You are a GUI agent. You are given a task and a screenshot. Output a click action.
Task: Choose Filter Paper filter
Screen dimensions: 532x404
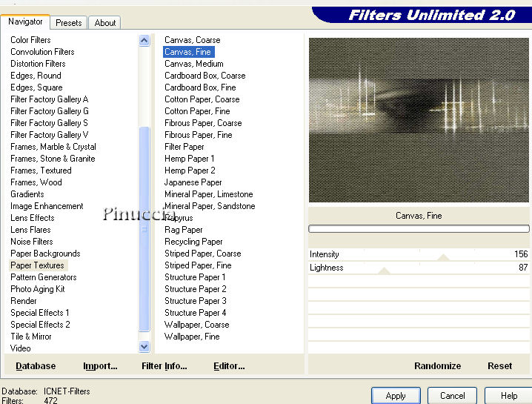click(x=184, y=147)
